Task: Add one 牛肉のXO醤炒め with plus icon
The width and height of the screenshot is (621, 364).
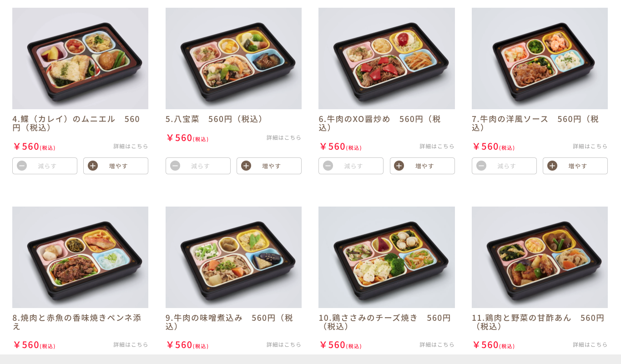Action: click(x=399, y=166)
